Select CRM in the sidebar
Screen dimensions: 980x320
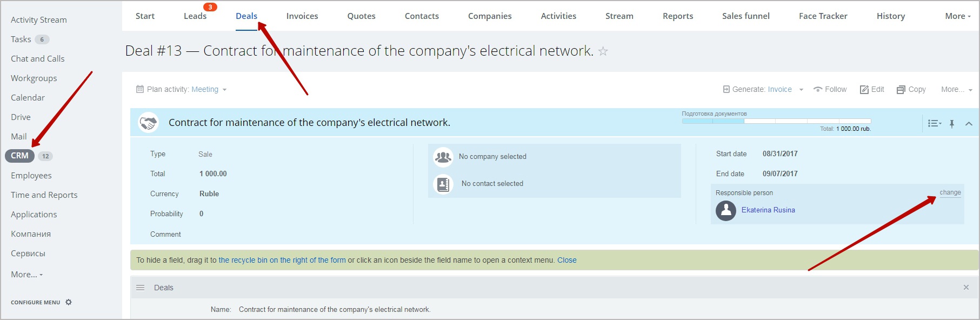pos(20,156)
